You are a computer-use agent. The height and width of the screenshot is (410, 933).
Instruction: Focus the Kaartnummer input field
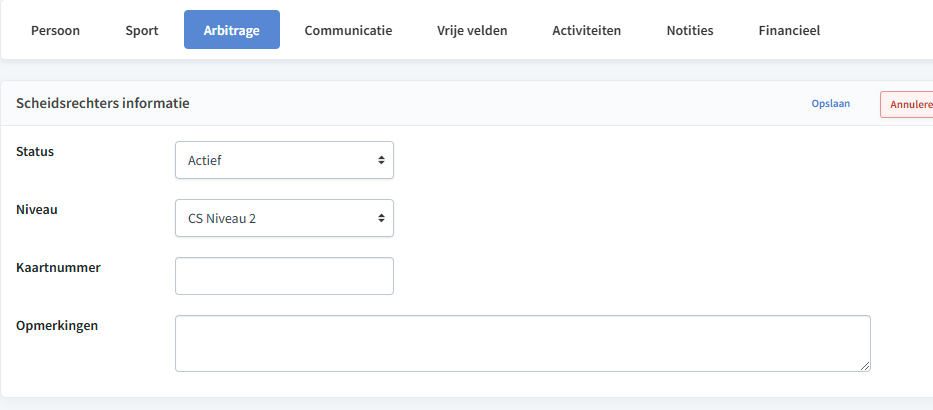(x=284, y=276)
